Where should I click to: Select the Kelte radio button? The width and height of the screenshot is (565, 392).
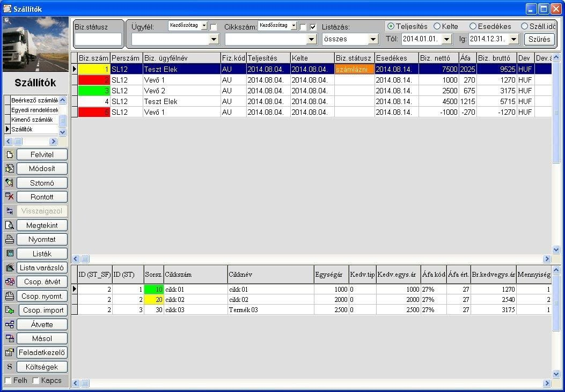[x=437, y=26]
